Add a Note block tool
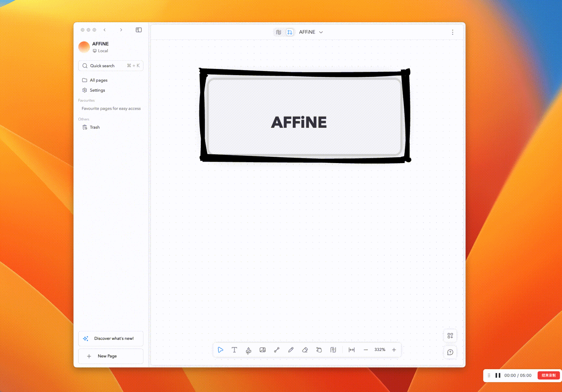The height and width of the screenshot is (392, 562). coord(333,350)
